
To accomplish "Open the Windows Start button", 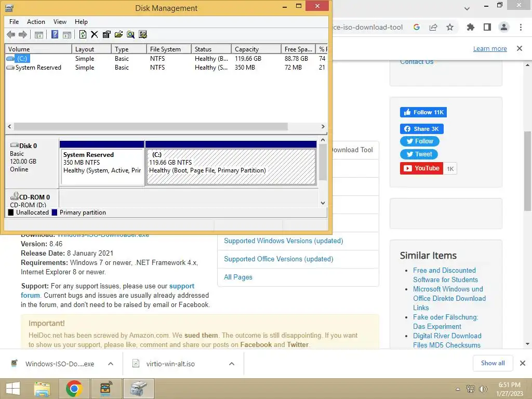I will (x=13, y=389).
